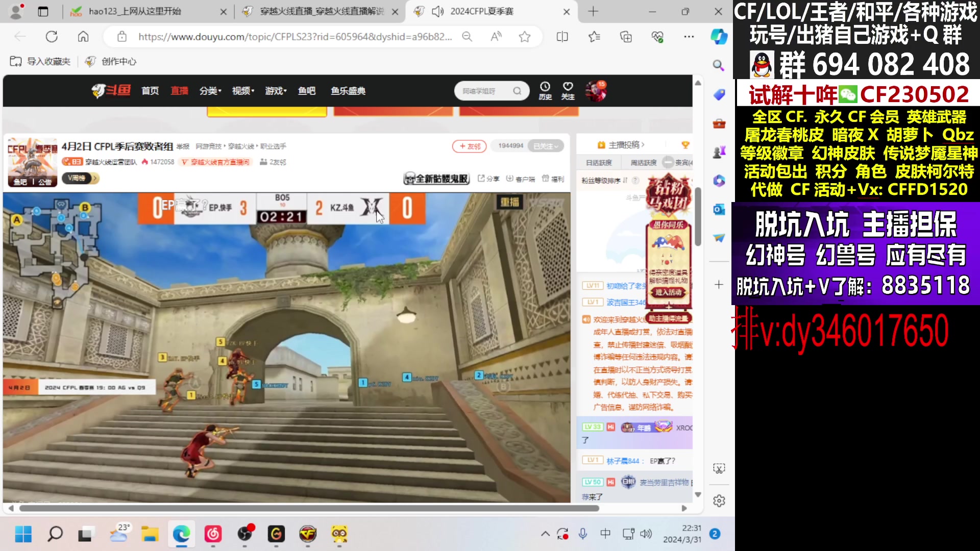980x551 pixels.
Task: Switch to hao123 browser tab
Action: [148, 11]
